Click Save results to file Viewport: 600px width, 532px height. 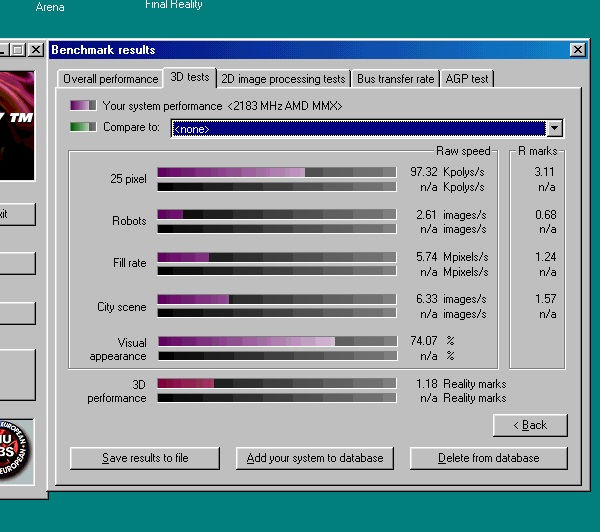tap(145, 458)
